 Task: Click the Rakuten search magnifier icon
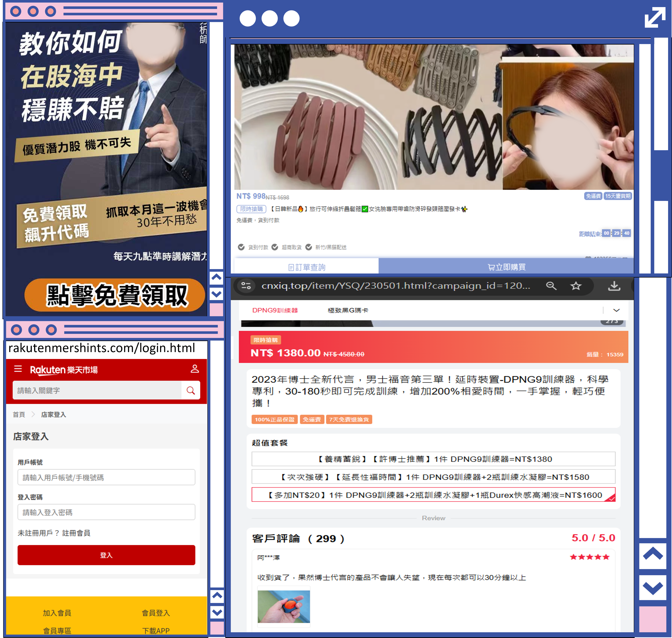coord(191,390)
